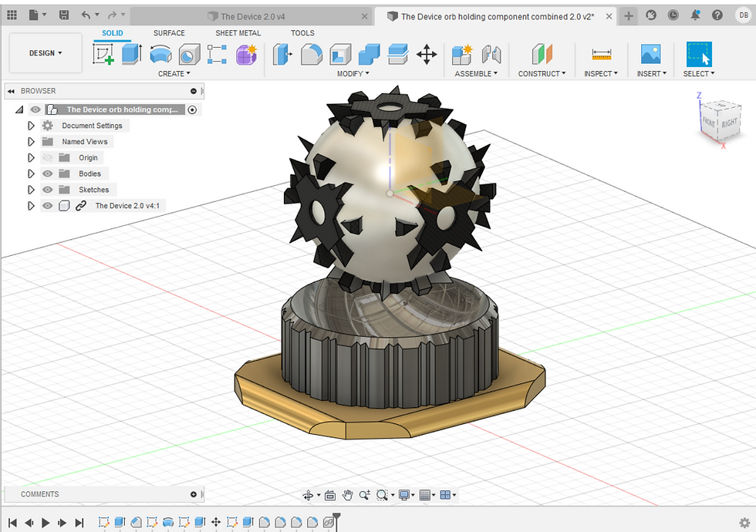Open the SELECT dropdown menu
The image size is (756, 532).
[699, 74]
